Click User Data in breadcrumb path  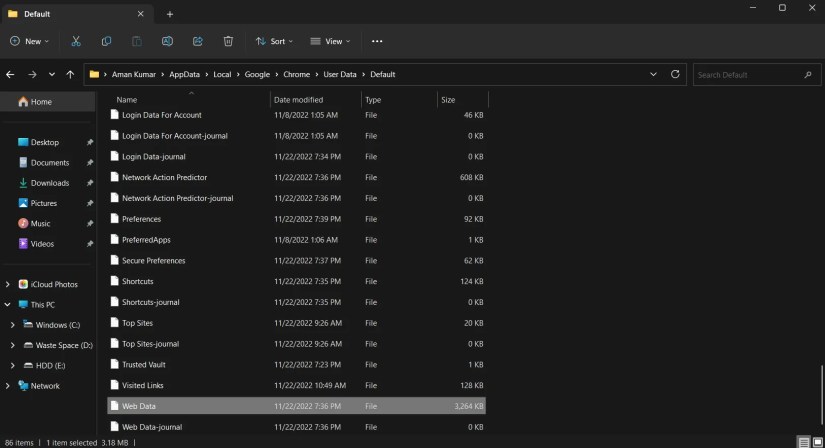(339, 74)
